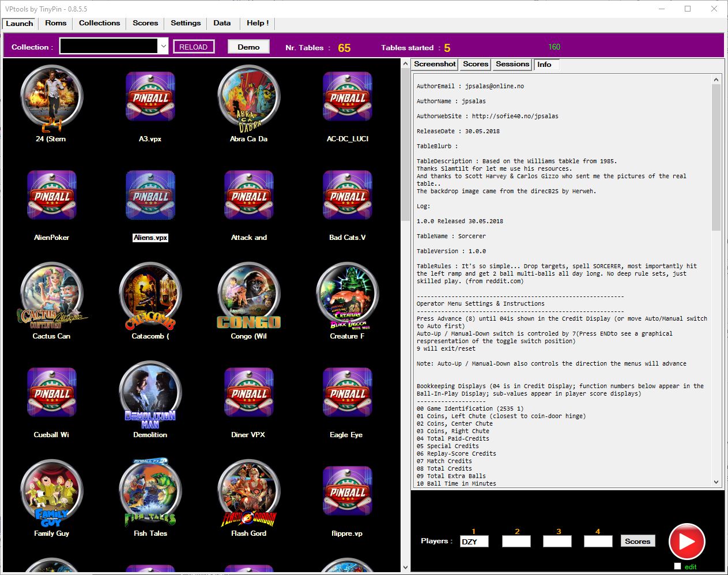Click the Player 2 name field
The height and width of the screenshot is (575, 728).
coord(516,542)
